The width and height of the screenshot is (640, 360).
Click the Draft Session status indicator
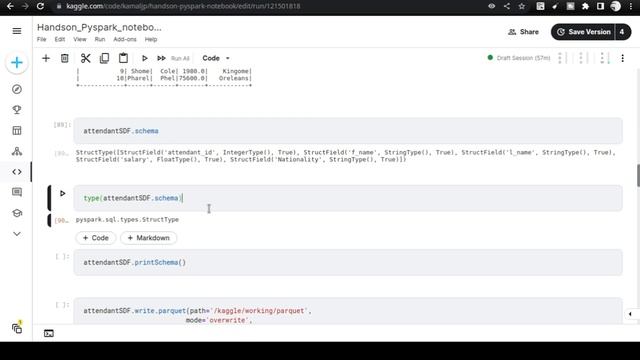[519, 58]
